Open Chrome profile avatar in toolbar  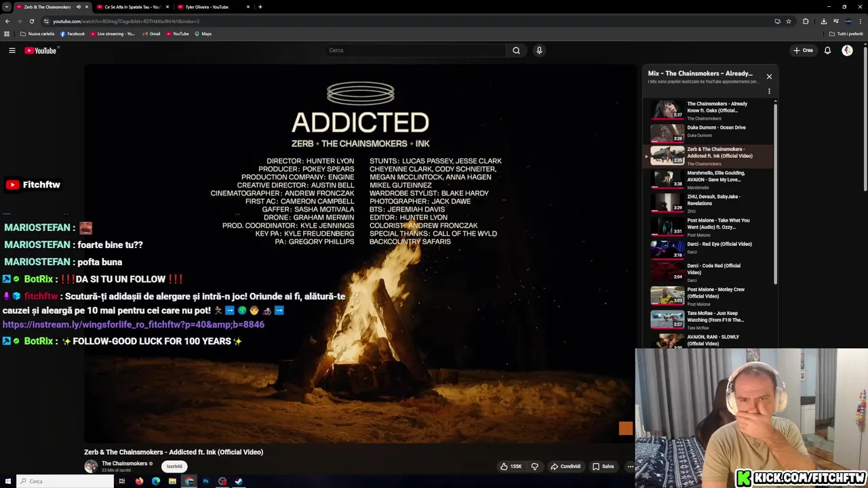pos(848,21)
